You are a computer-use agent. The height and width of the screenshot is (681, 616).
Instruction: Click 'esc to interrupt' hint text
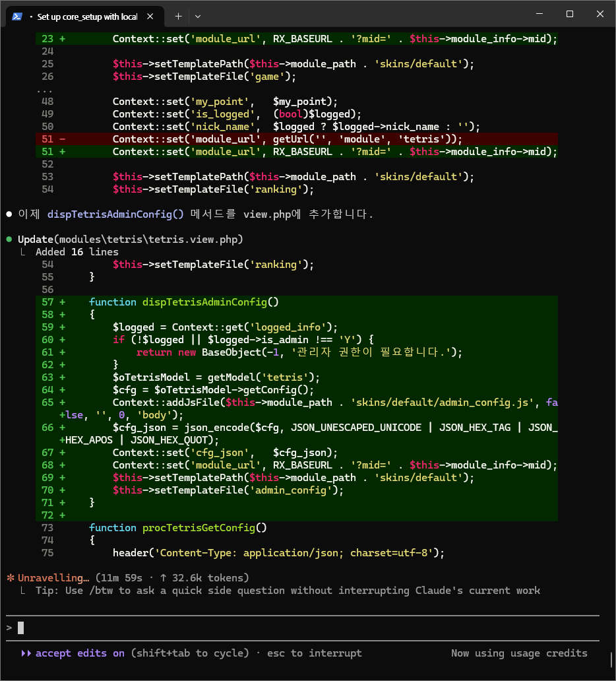(315, 653)
